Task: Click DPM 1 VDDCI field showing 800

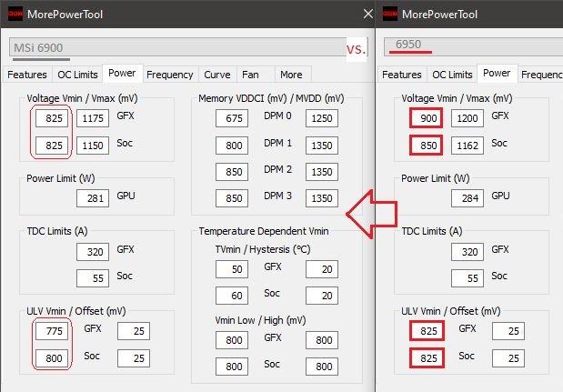Action: point(232,146)
